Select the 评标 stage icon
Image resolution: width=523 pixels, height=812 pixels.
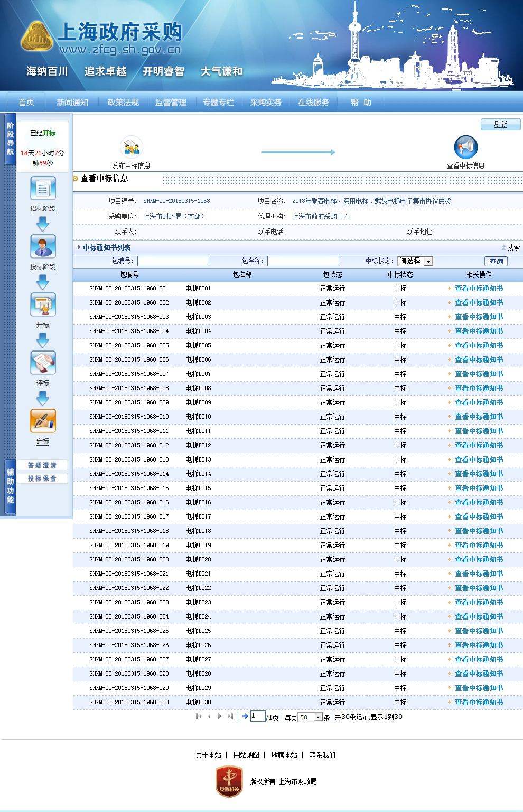[43, 363]
